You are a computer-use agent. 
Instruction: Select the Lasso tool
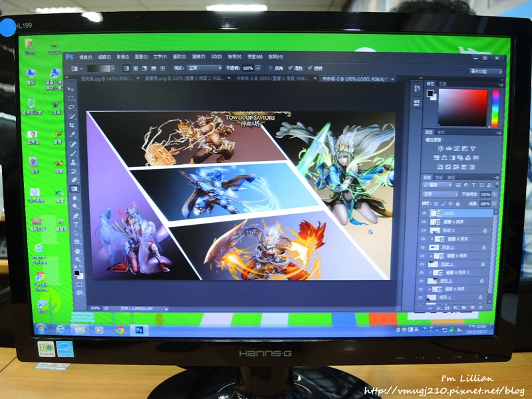point(72,108)
